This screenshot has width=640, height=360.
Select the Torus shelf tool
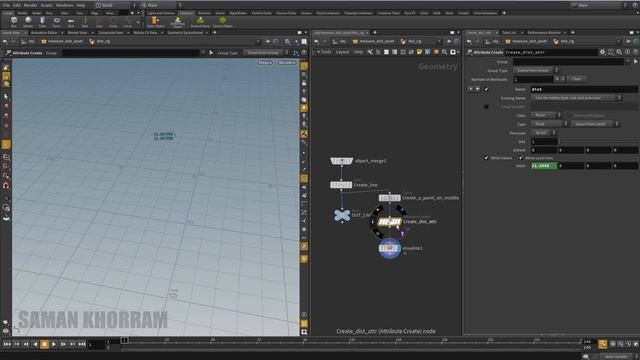56,22
